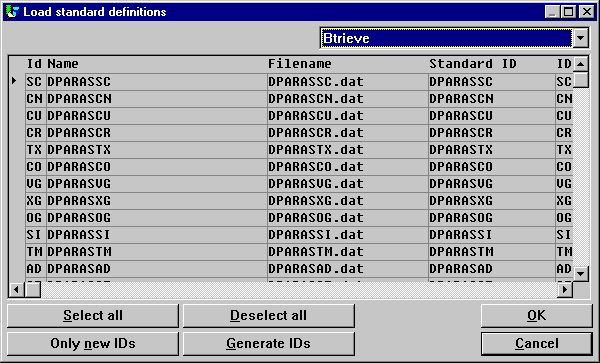Screen dimensions: 600x363
Task: Select the DPARASCN name cell
Action: pos(157,99)
